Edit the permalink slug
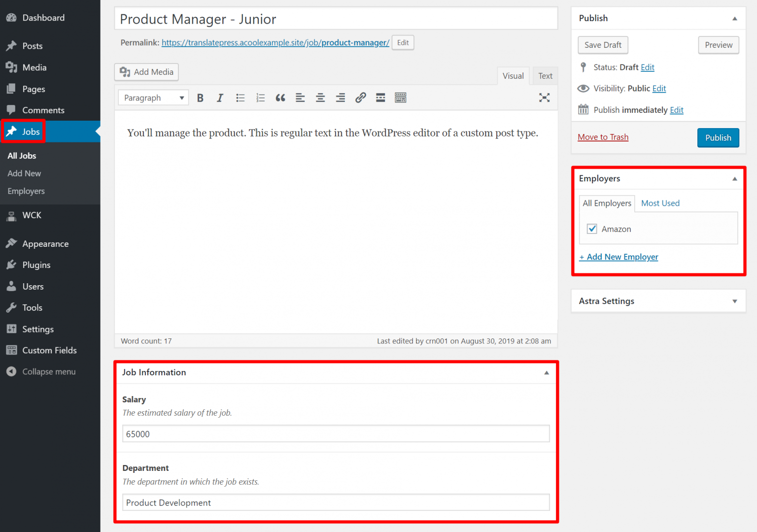757x532 pixels. pyautogui.click(x=403, y=42)
